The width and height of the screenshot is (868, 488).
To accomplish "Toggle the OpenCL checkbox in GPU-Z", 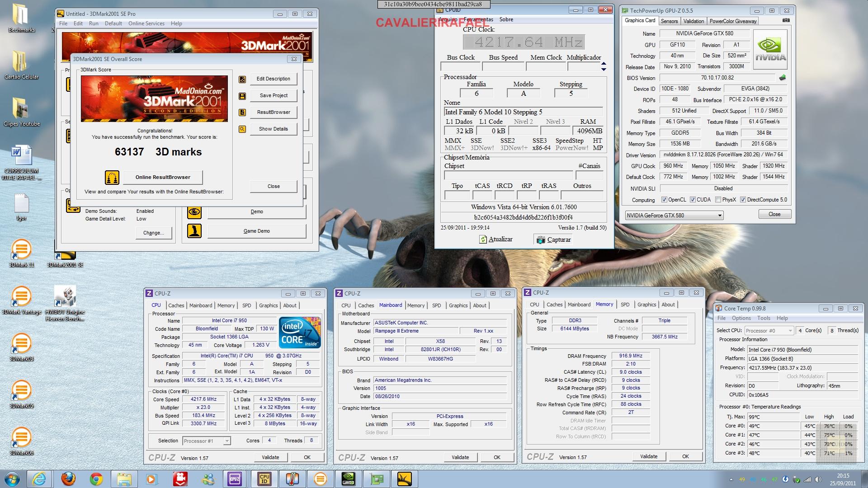I will (x=664, y=200).
